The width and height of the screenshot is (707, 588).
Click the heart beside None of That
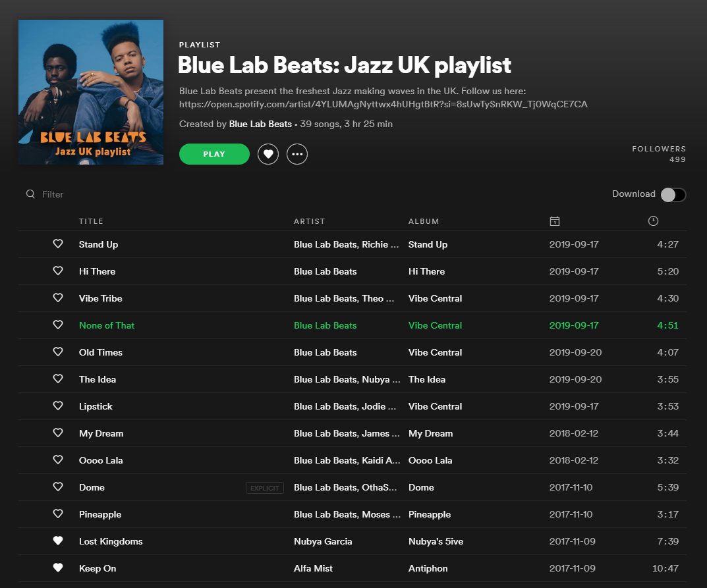(58, 325)
